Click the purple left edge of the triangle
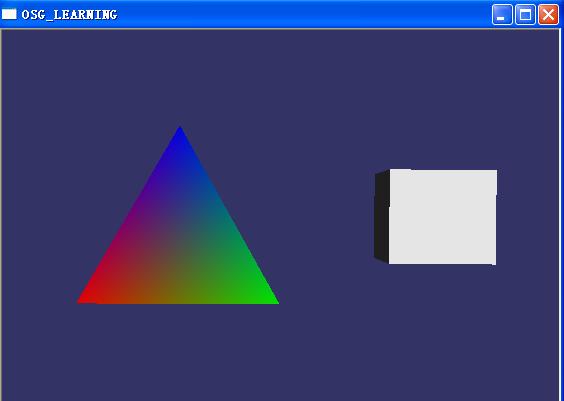564x401 pixels. pos(129,216)
